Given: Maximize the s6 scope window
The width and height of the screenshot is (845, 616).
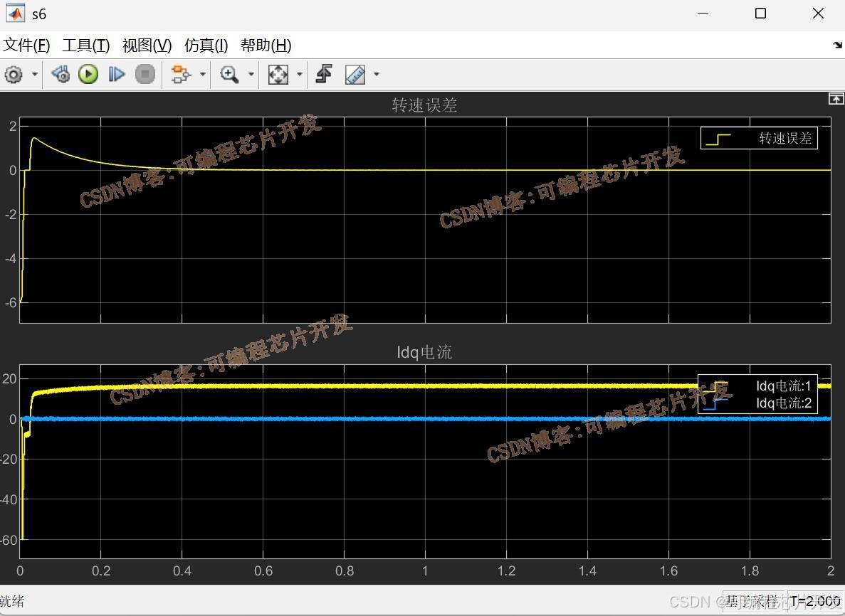Looking at the screenshot, I should click(760, 14).
